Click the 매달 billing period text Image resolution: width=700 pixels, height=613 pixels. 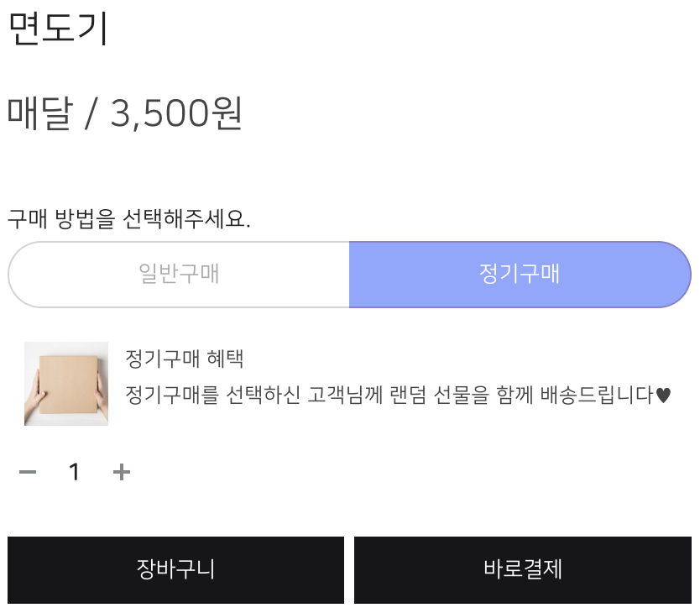pyautogui.click(x=40, y=113)
